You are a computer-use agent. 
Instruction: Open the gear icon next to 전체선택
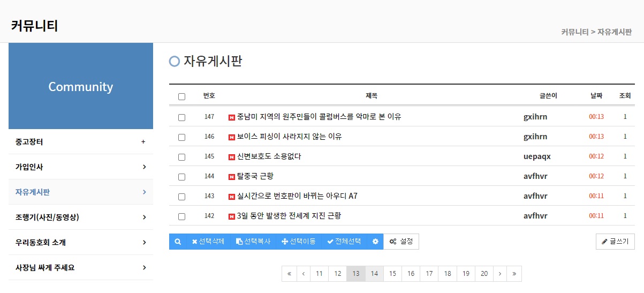tap(375, 242)
